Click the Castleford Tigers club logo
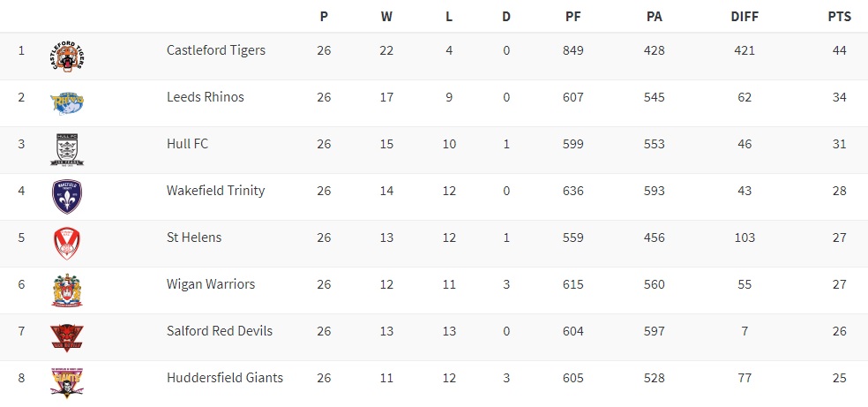Screen dimensions: 868x407 (x=68, y=57)
